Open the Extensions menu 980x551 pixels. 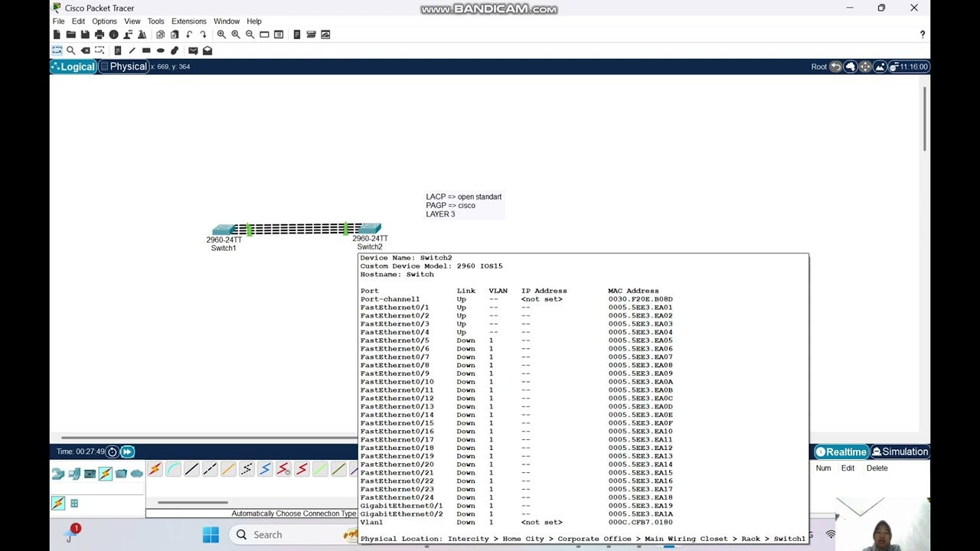pyautogui.click(x=188, y=21)
